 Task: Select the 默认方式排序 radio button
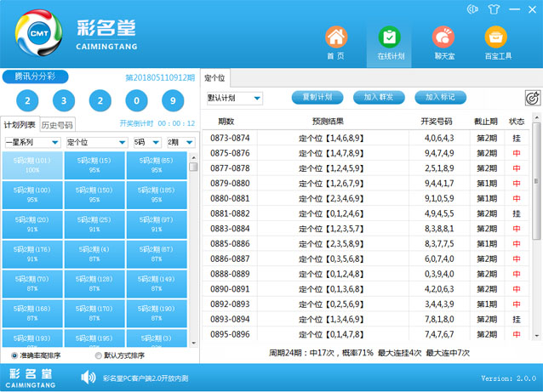point(98,355)
